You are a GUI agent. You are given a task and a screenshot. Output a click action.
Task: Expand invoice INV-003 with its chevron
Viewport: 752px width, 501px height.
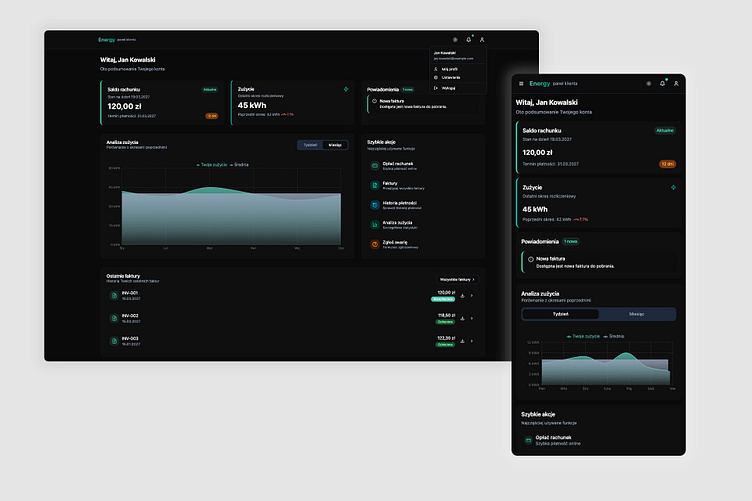pyautogui.click(x=472, y=341)
